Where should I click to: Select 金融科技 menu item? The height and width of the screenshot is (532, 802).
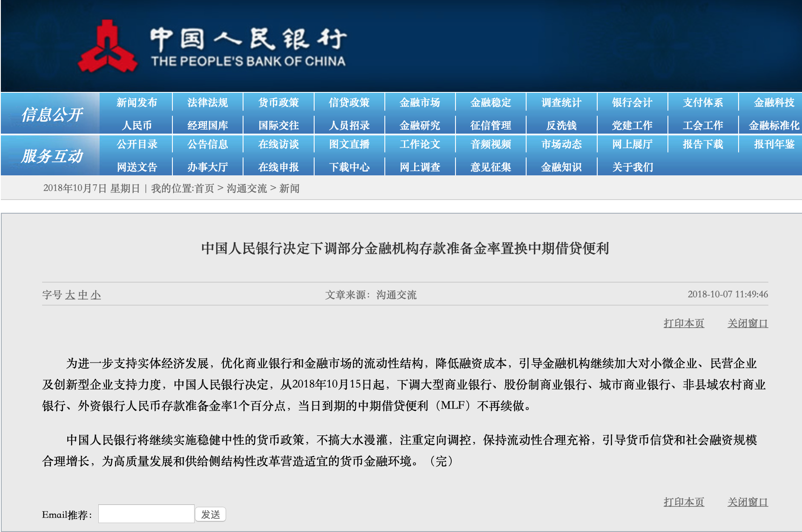click(x=774, y=103)
